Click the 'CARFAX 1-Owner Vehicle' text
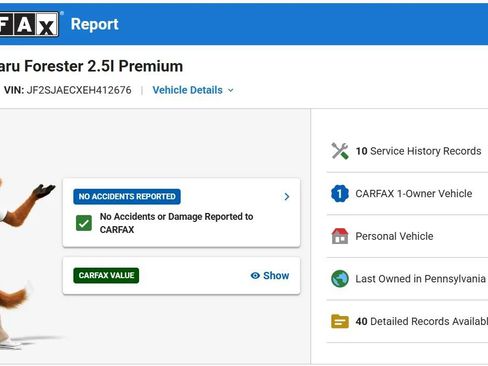Screen dimensions: 488x366 coord(414,194)
